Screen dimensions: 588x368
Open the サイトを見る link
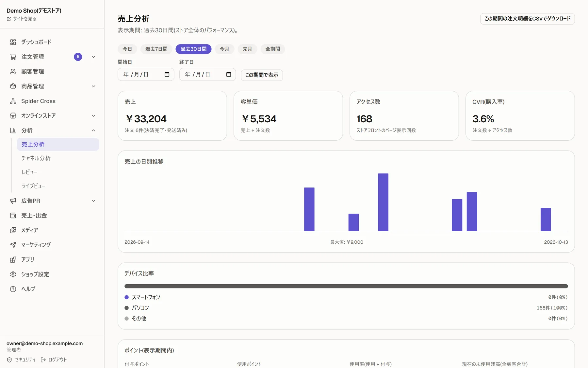click(x=22, y=19)
